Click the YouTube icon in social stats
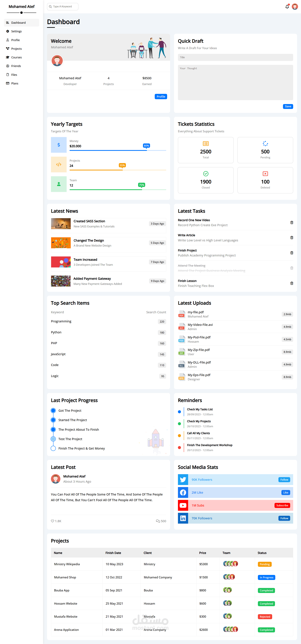Image resolution: width=301 pixels, height=644 pixels. click(183, 505)
